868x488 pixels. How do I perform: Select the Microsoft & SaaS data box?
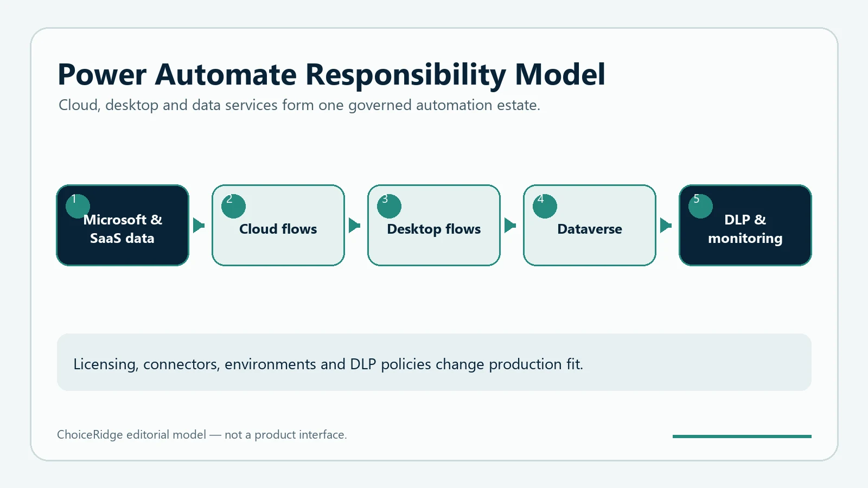[123, 225]
